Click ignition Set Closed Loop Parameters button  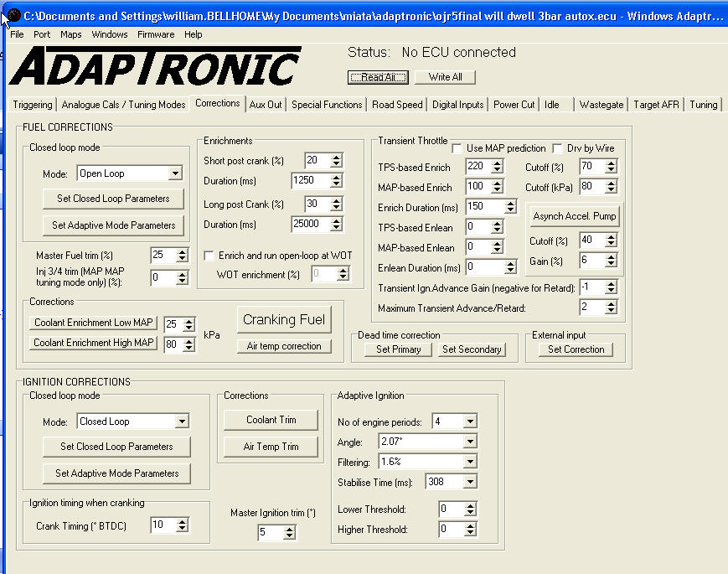point(116,447)
